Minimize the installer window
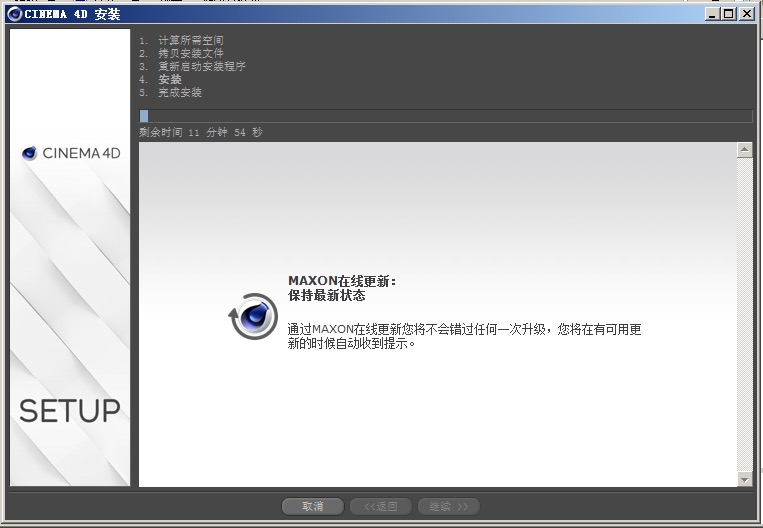Screen dimensions: 763x528 (712, 14)
